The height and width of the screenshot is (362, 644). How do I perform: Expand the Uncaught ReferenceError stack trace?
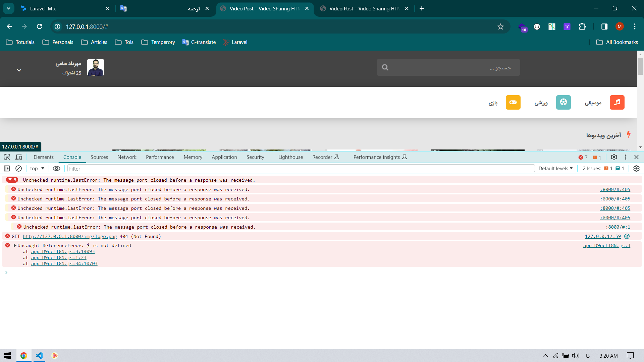click(x=15, y=245)
